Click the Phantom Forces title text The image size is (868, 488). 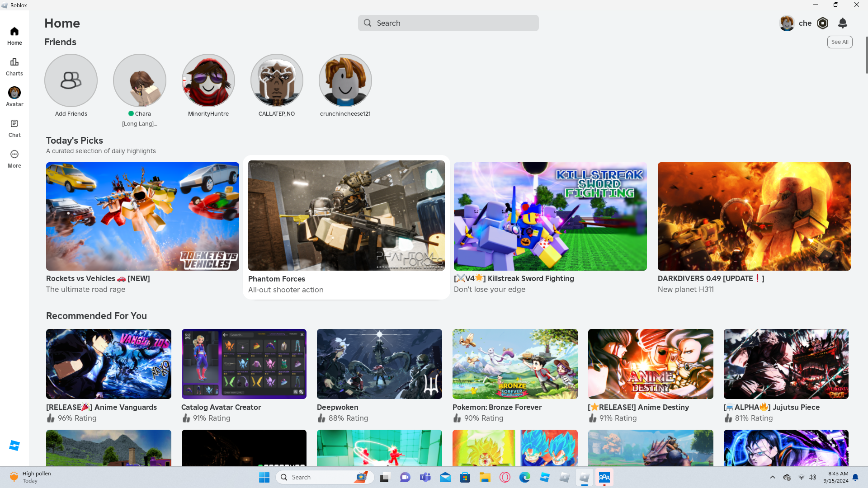[x=277, y=279]
